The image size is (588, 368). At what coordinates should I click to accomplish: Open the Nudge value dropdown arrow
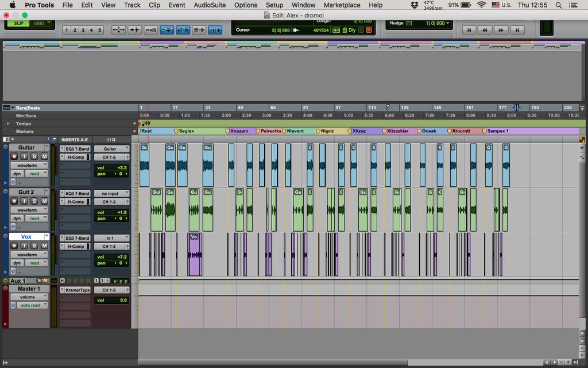[x=447, y=23]
